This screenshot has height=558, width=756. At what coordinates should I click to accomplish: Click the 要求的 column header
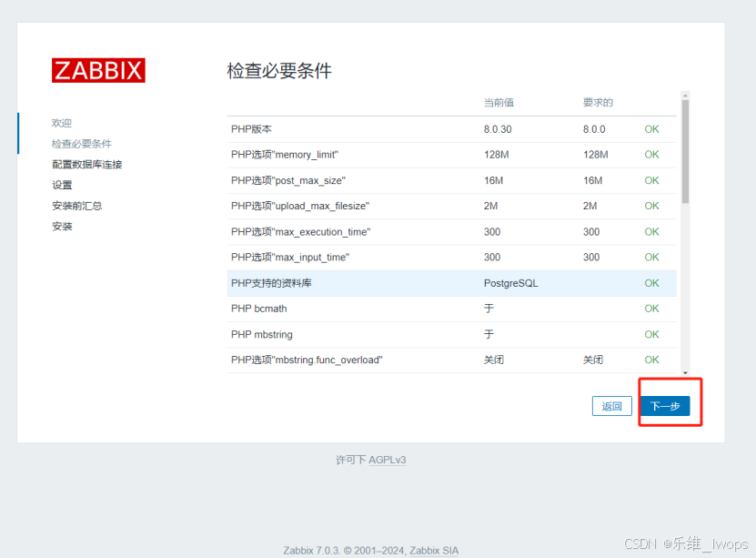click(x=598, y=102)
